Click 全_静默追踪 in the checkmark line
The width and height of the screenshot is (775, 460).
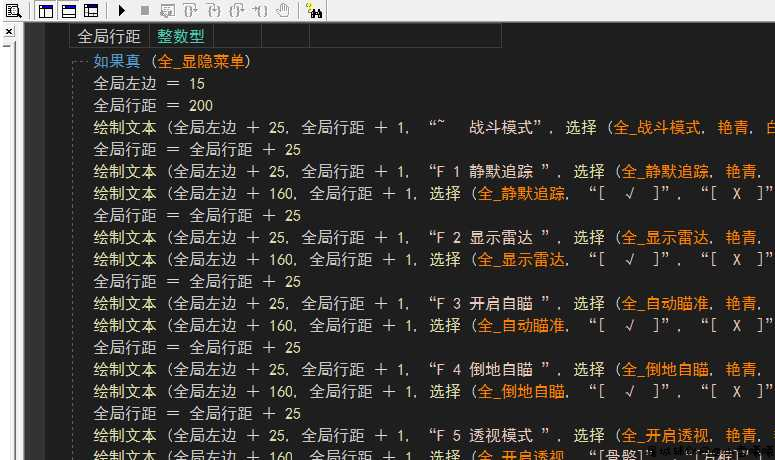[521, 193]
